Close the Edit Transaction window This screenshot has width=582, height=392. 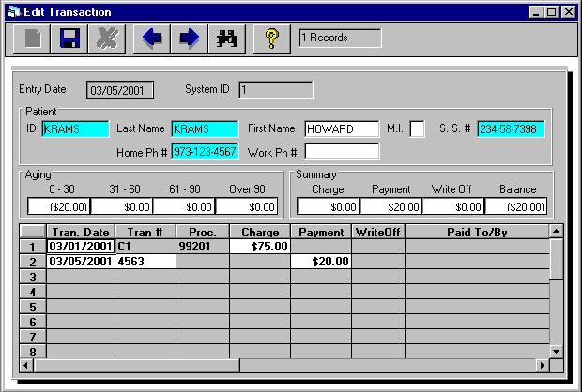[x=568, y=12]
